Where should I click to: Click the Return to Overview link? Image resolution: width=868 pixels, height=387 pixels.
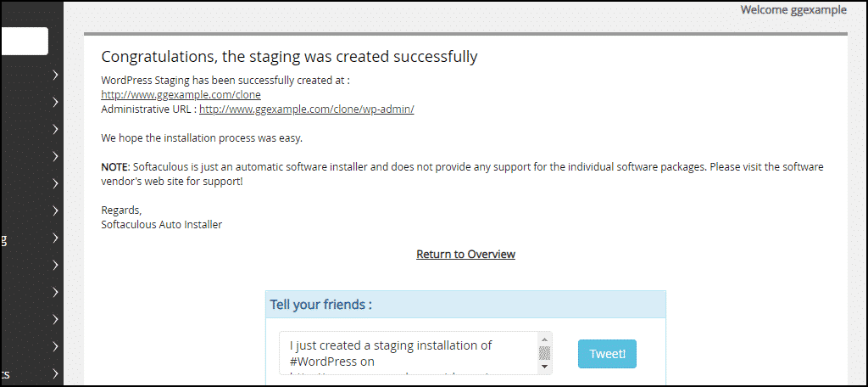point(465,254)
